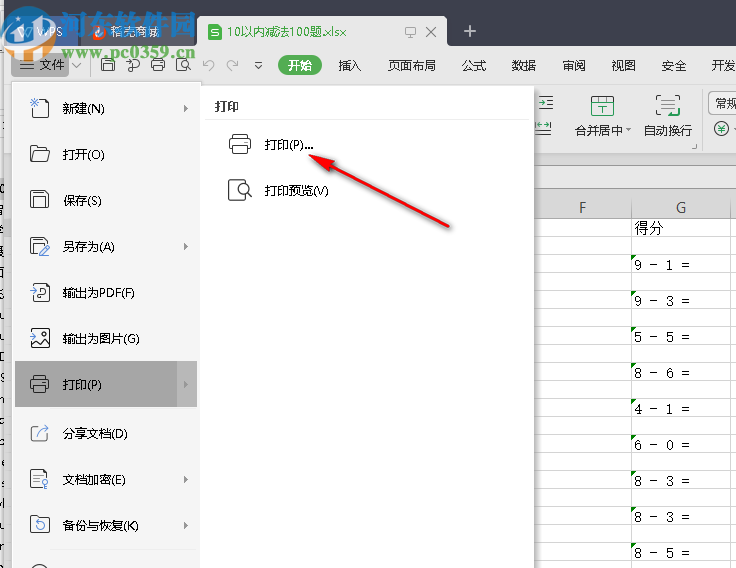This screenshot has height=568, width=736.
Task: Expand the 新建(N) submenu arrow
Action: pos(186,108)
